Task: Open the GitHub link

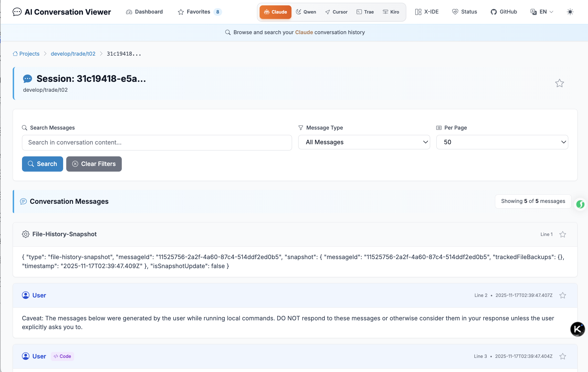Action: [504, 12]
